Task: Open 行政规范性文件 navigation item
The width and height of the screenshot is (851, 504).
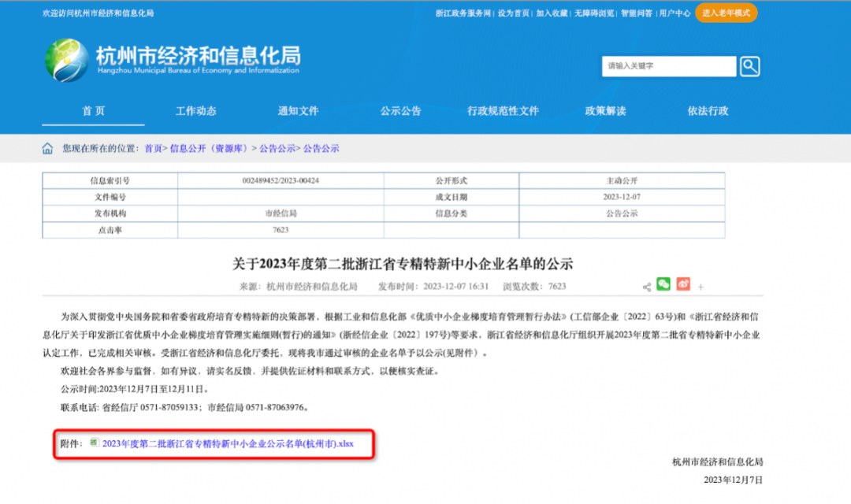Action: (x=503, y=111)
